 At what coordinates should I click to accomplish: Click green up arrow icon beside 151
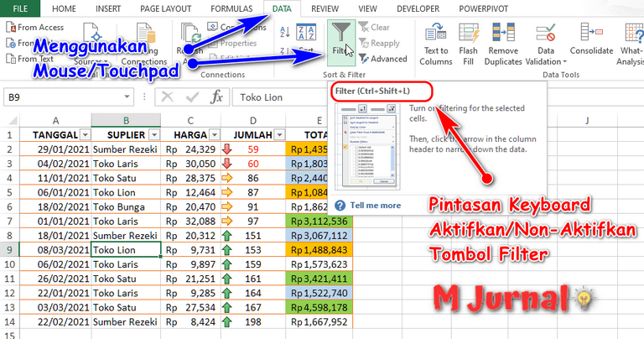click(x=226, y=236)
